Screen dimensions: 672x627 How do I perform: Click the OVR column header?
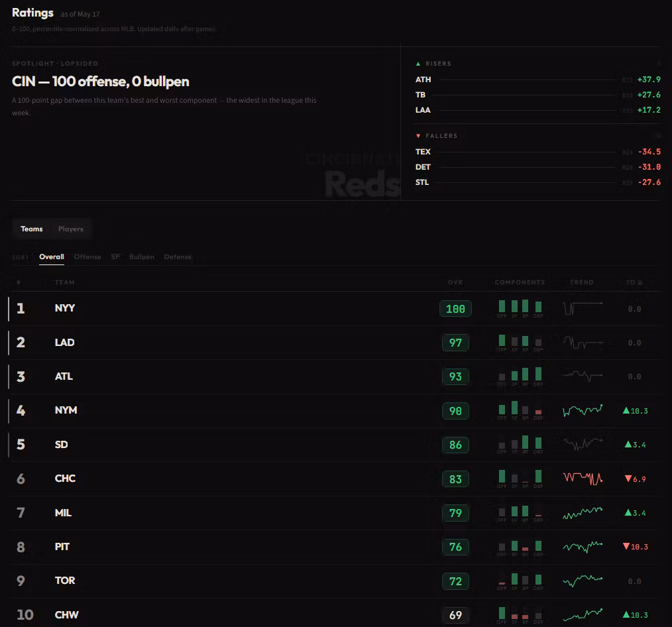(x=455, y=282)
